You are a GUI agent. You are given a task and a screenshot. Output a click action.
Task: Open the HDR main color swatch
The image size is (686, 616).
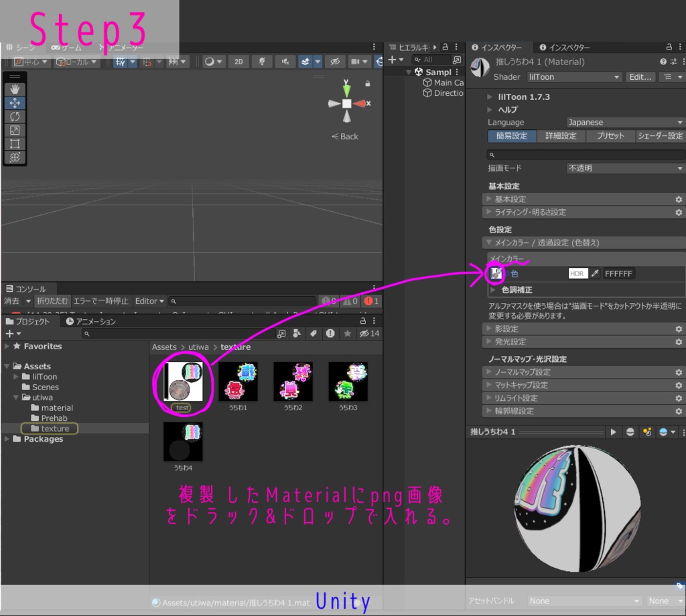point(577,273)
